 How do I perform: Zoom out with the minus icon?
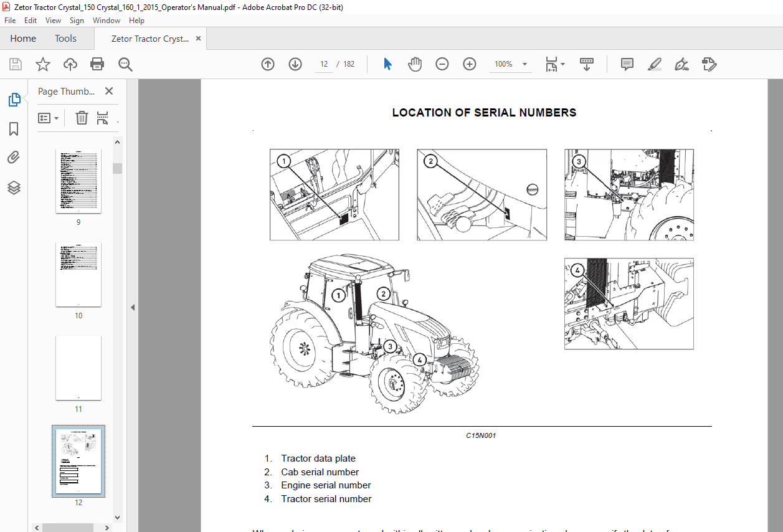(x=442, y=64)
